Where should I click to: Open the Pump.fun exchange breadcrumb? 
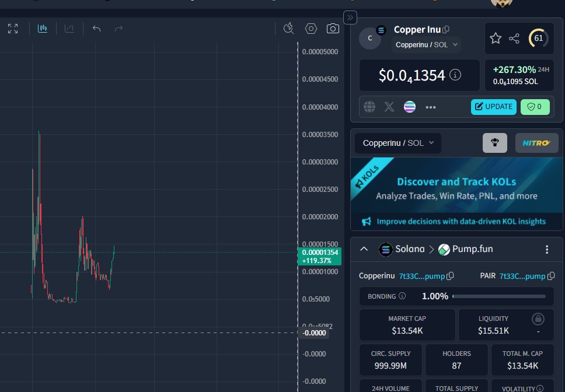(466, 249)
